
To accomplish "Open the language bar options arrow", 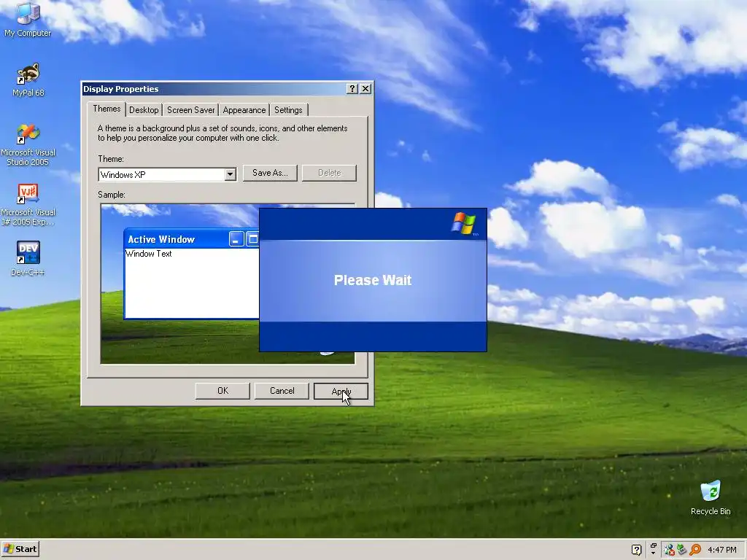I will tap(653, 553).
